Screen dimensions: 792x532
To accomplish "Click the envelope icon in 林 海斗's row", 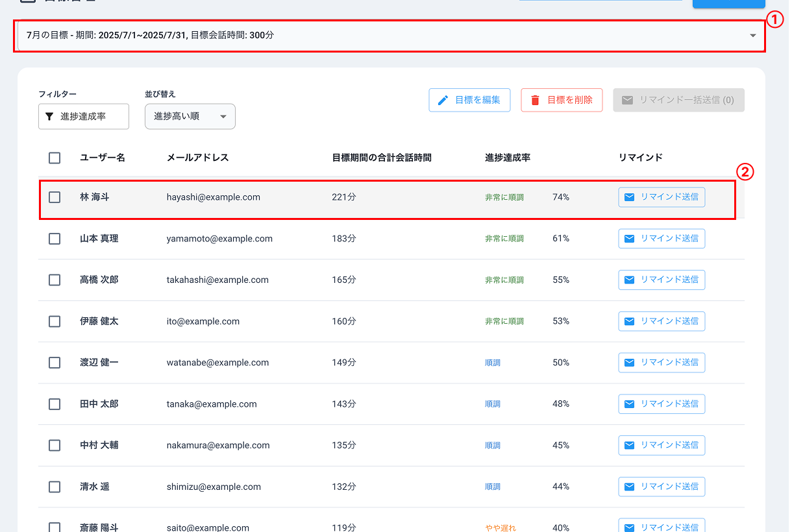I will point(629,197).
